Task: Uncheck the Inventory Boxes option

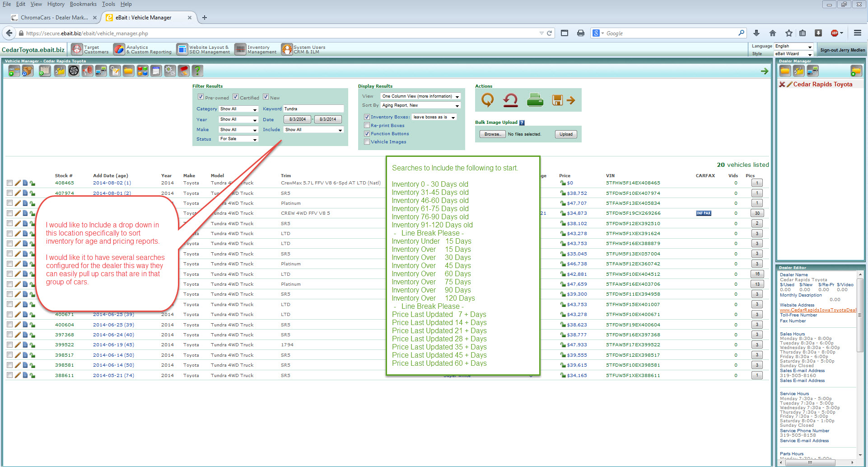Action: click(x=367, y=117)
